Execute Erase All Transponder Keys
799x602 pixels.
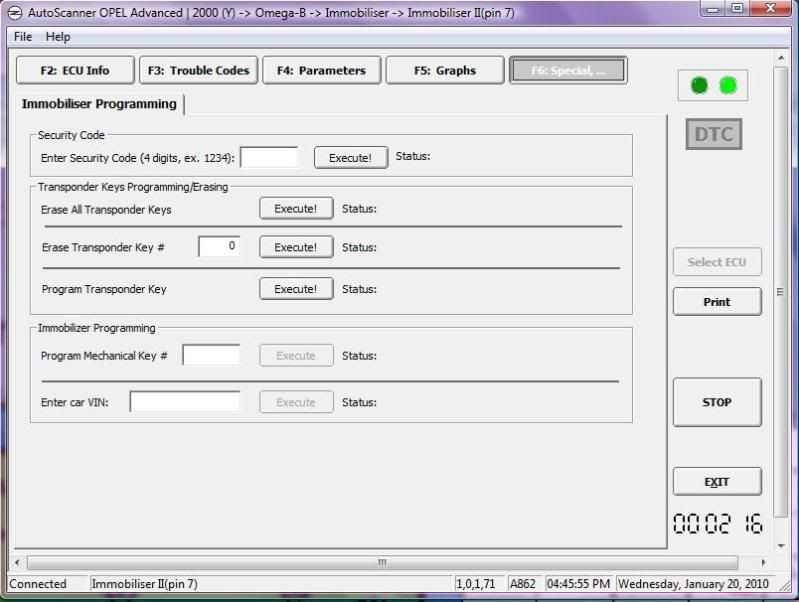(x=296, y=208)
